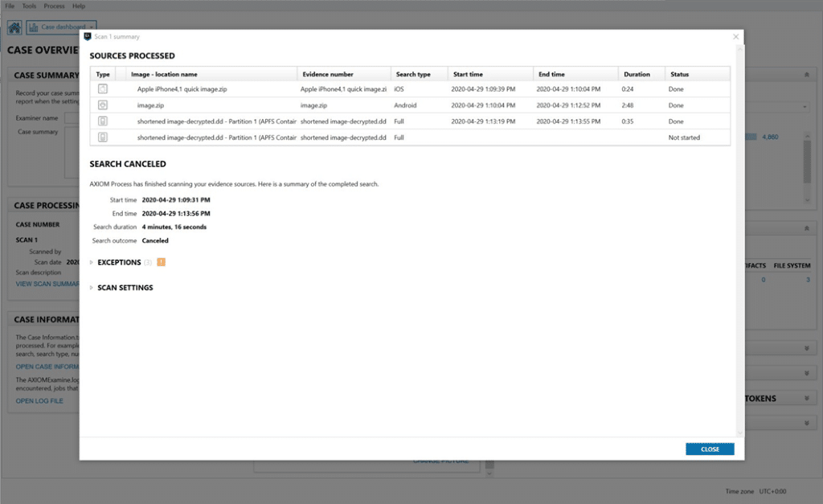Click the home icon in main toolbar
The image size is (823, 504).
click(14, 27)
